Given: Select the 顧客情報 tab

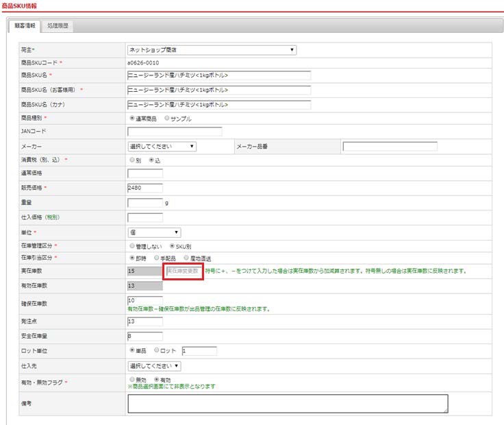Looking at the screenshot, I should tap(24, 27).
